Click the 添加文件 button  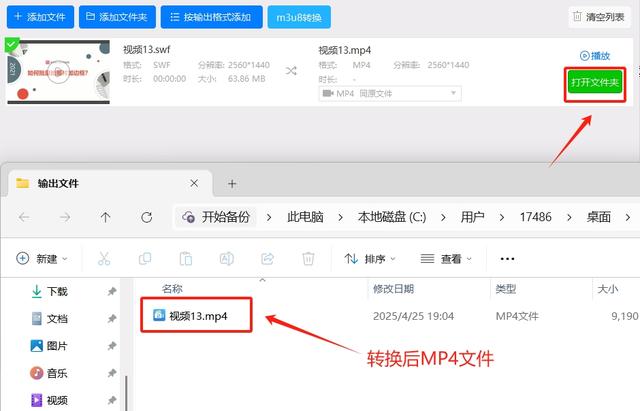pos(40,17)
